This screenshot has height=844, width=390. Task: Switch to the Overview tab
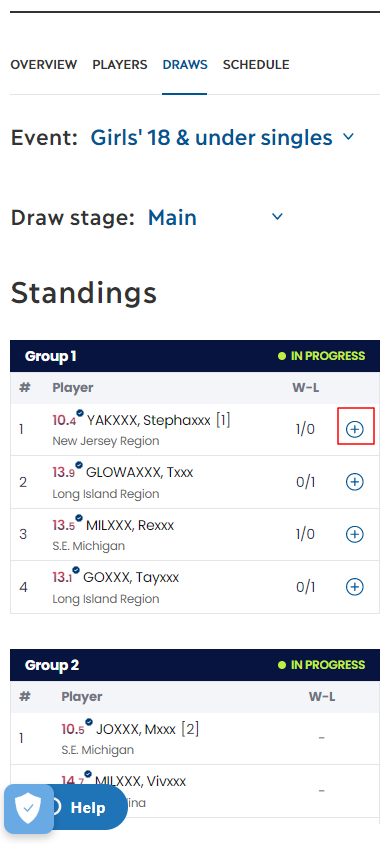pos(44,65)
